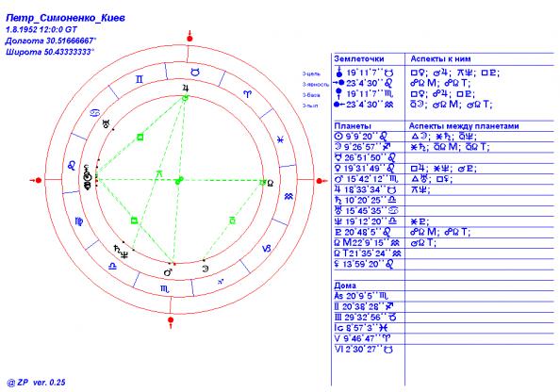The image size is (560, 392).
Task: Click the red marker dot right of the wheel
Action: (320, 181)
